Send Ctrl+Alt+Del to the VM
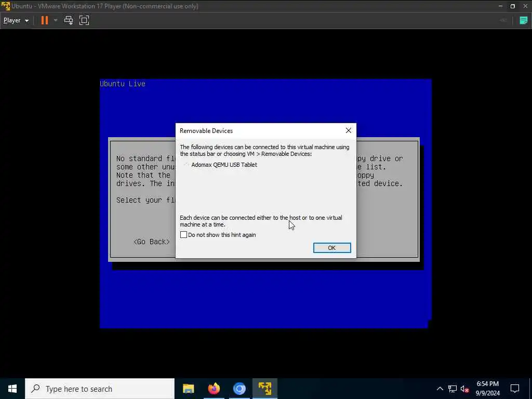Image resolution: width=532 pixels, height=399 pixels. pos(69,20)
